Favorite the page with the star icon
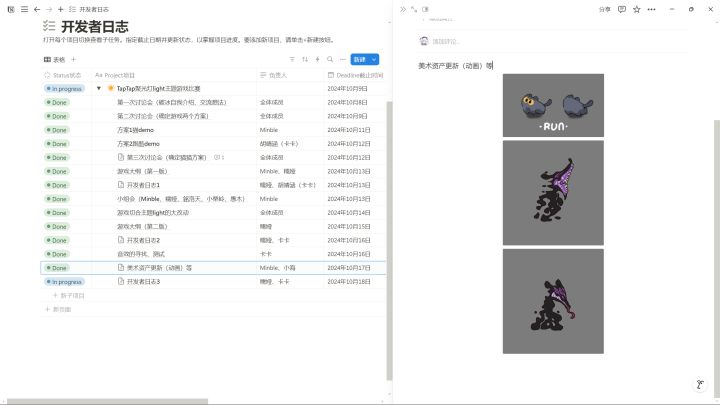 coord(636,9)
